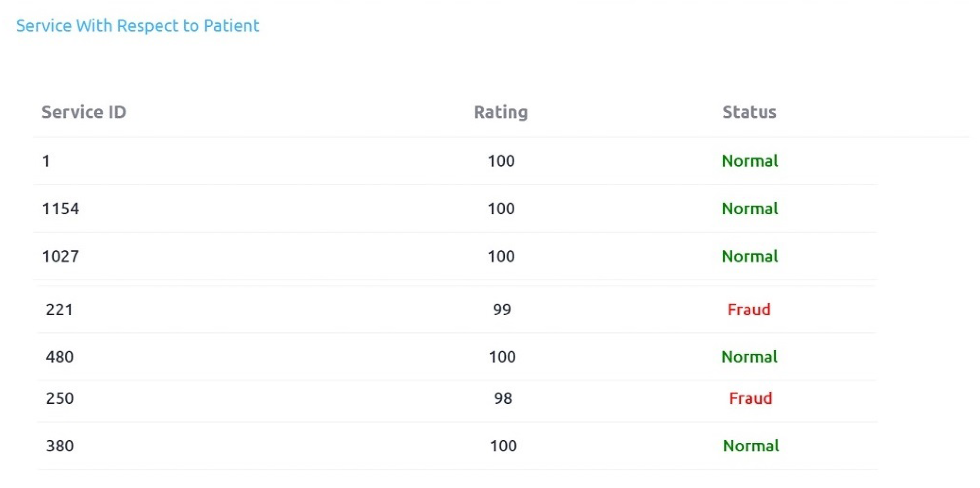Select service ID 250 cell
Viewport: 980px width, 488px height.
point(60,399)
